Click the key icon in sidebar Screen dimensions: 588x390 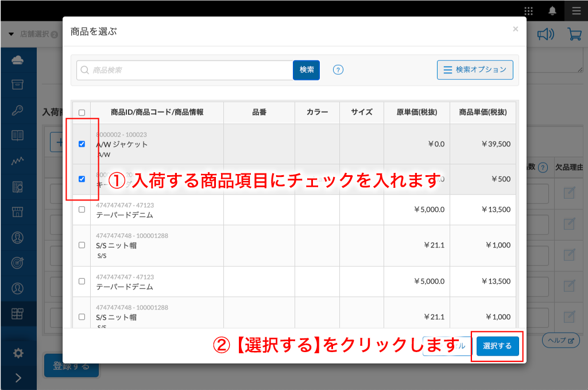tap(18, 110)
